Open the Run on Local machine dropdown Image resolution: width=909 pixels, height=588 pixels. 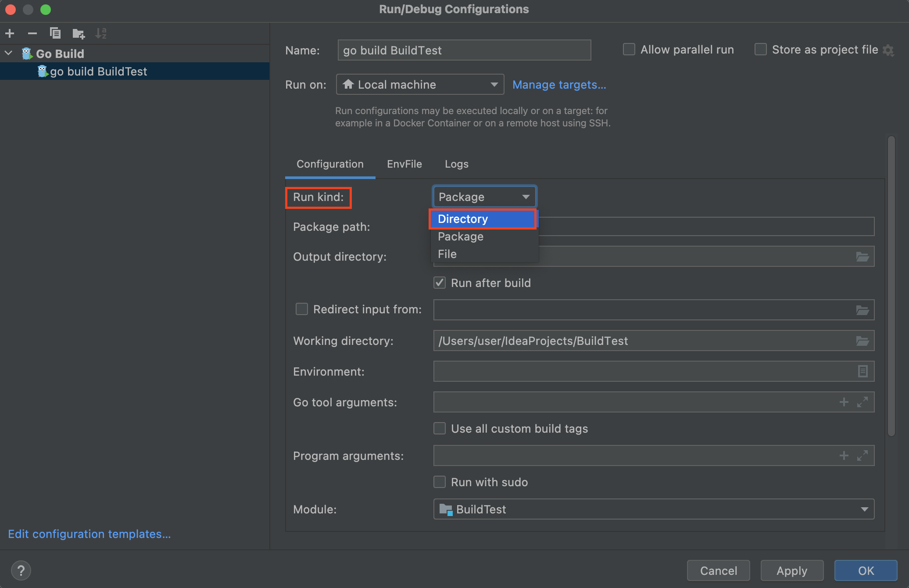(420, 85)
